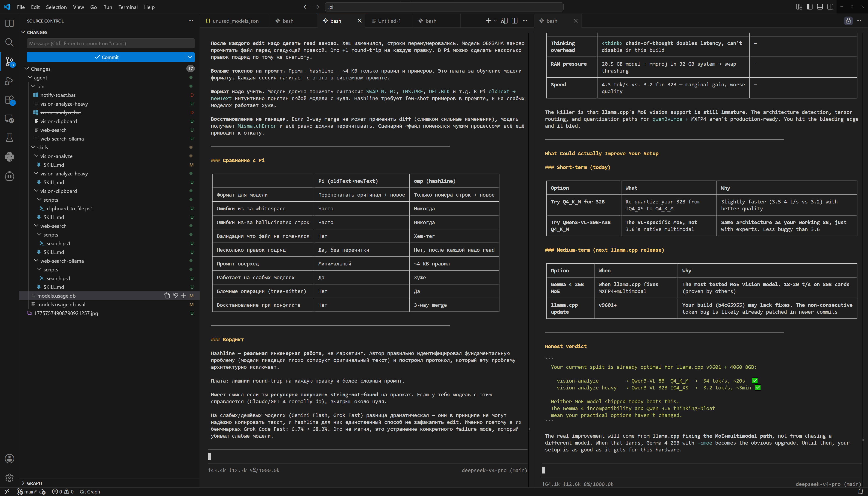The image size is (868, 496).
Task: Stage changes plus icon on models.usage.db
Action: [x=183, y=296]
